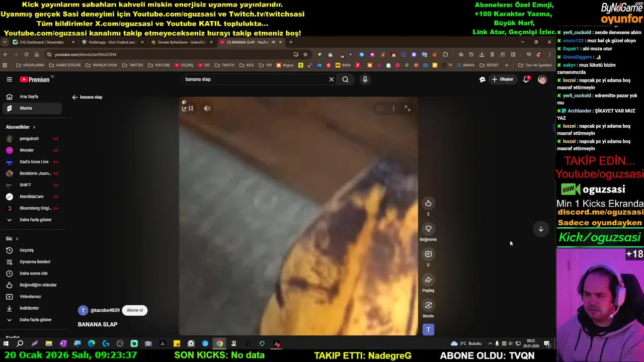
Task: Open İndirilenler downloads
Action: tap(31, 308)
